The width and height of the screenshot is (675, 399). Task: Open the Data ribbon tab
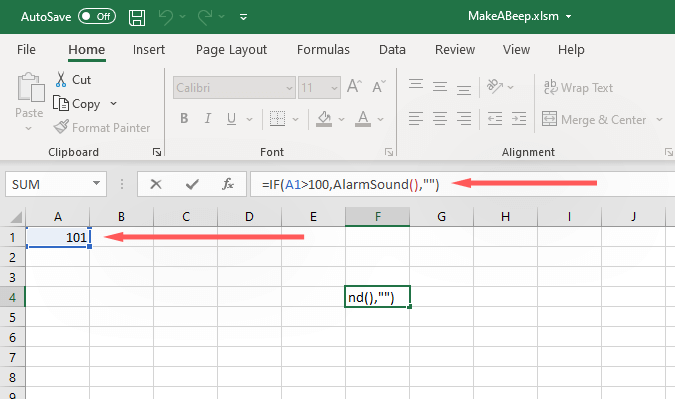click(392, 49)
